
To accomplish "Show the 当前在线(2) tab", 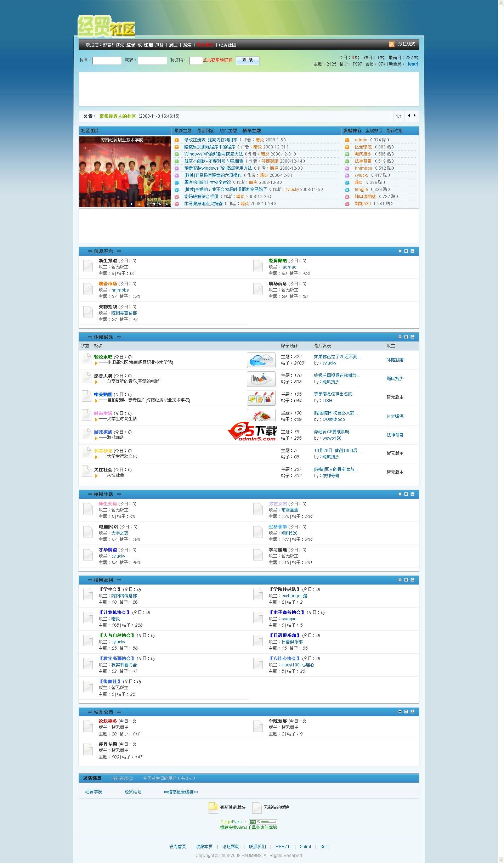I will (122, 778).
